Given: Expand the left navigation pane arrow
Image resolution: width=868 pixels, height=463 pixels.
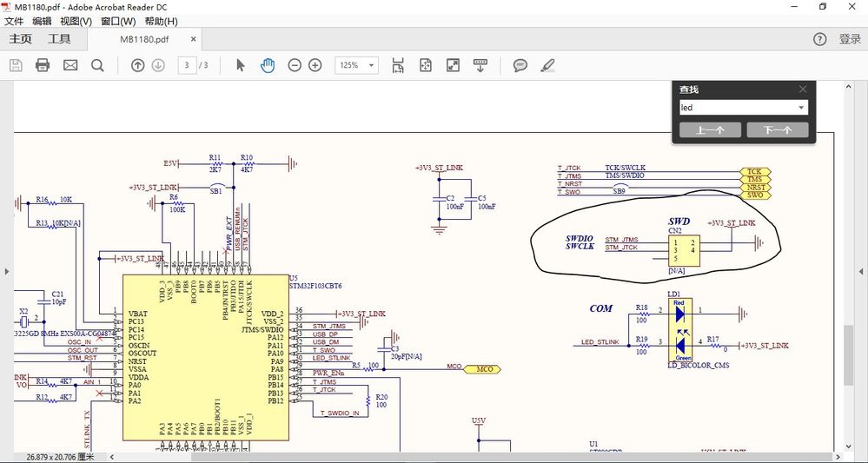Looking at the screenshot, I should click(7, 271).
